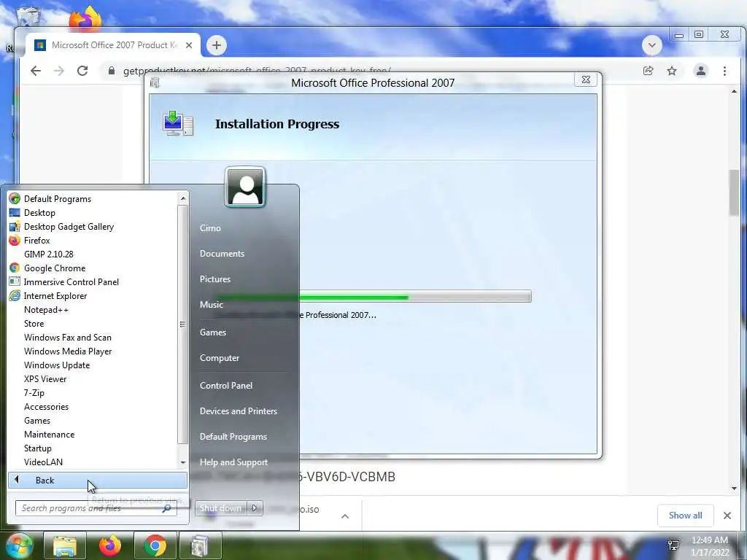
Task: Launch Firefox from the Start menu list
Action: coord(36,241)
